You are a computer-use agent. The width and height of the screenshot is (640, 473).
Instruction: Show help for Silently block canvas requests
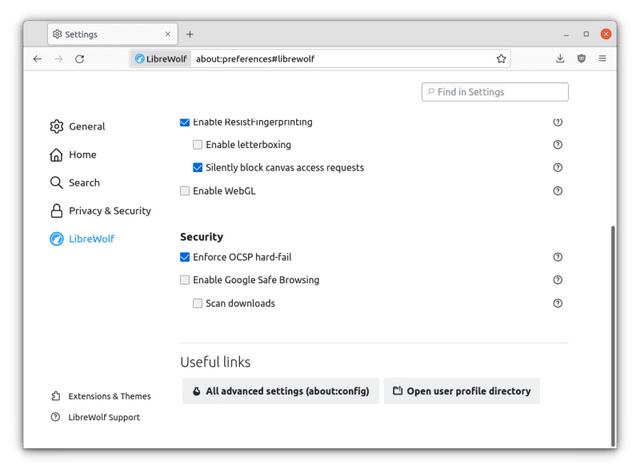(x=558, y=167)
